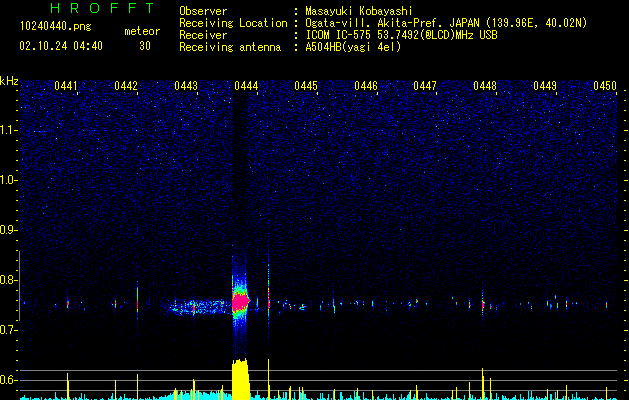Click the 0443 time marker
629x400 pixels.
coord(186,86)
